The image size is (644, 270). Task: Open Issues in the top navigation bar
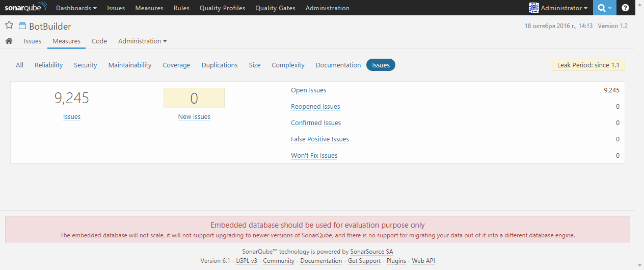click(116, 8)
